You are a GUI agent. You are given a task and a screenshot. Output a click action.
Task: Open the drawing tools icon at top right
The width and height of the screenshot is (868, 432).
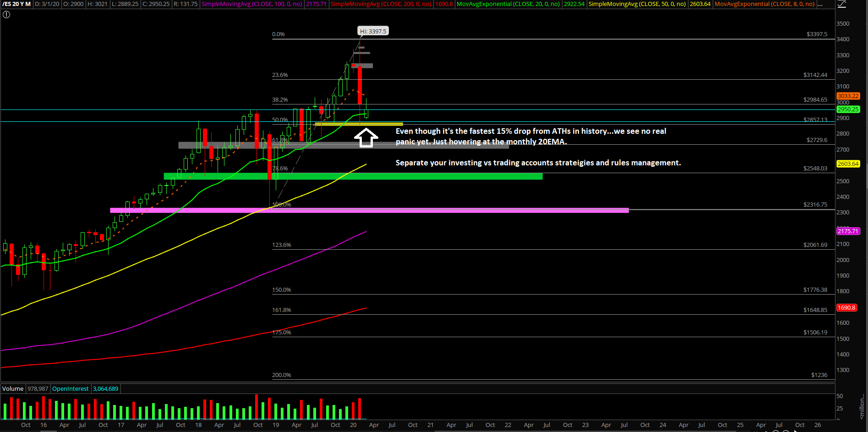coord(842,4)
